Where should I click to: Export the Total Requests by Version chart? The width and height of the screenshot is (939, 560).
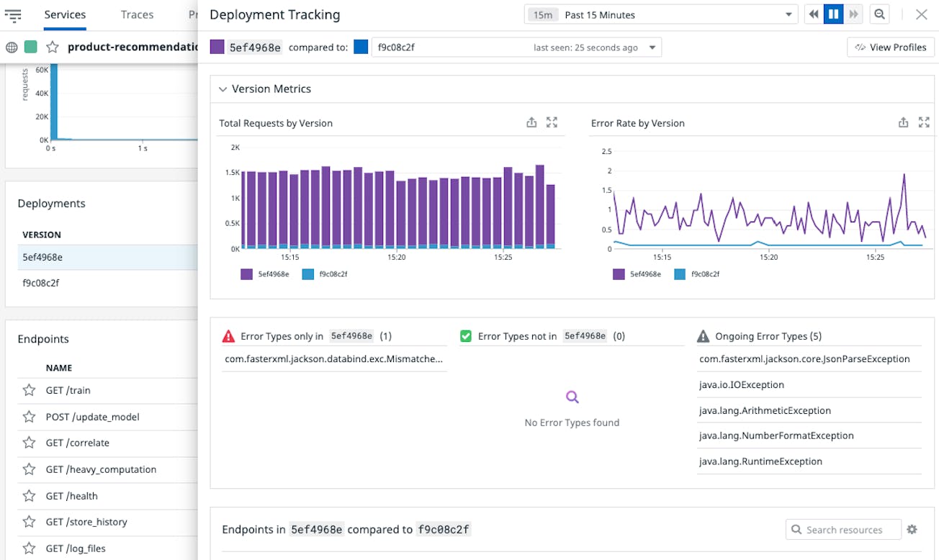click(531, 122)
